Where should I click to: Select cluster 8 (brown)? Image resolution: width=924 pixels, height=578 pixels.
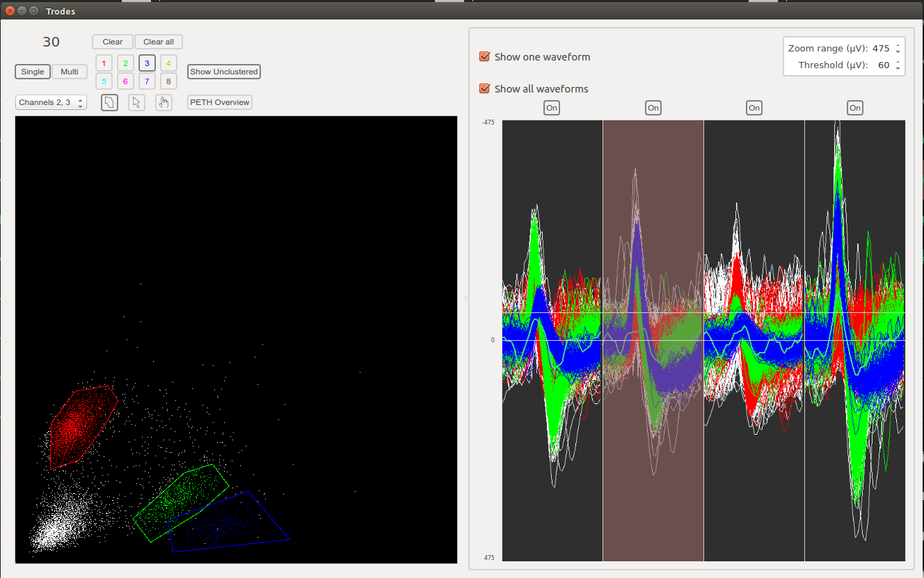tap(168, 81)
